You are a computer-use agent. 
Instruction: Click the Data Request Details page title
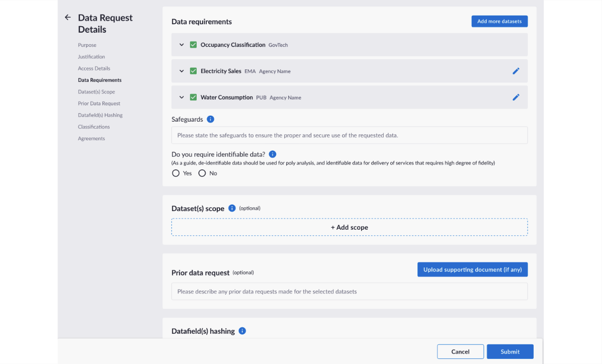click(x=105, y=24)
